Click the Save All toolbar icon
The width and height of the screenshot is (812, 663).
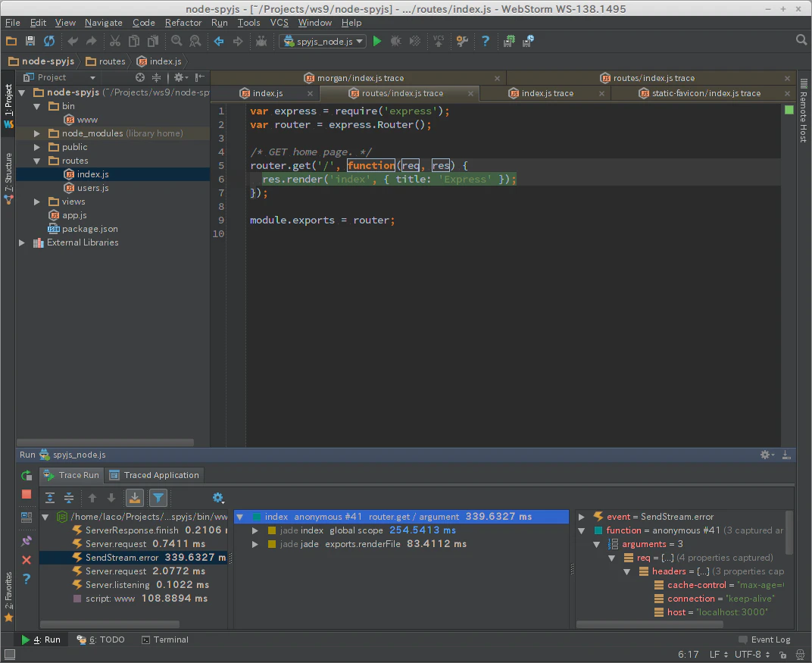(x=30, y=41)
